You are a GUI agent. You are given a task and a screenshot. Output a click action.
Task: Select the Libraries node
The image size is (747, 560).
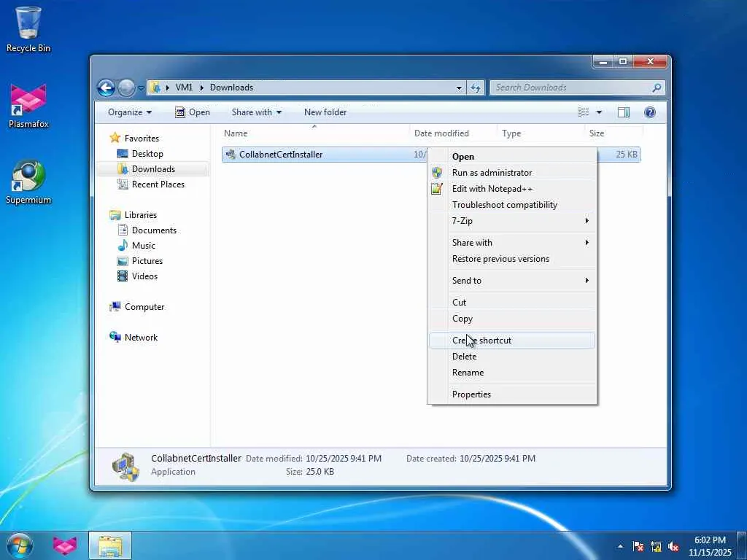pos(133,215)
